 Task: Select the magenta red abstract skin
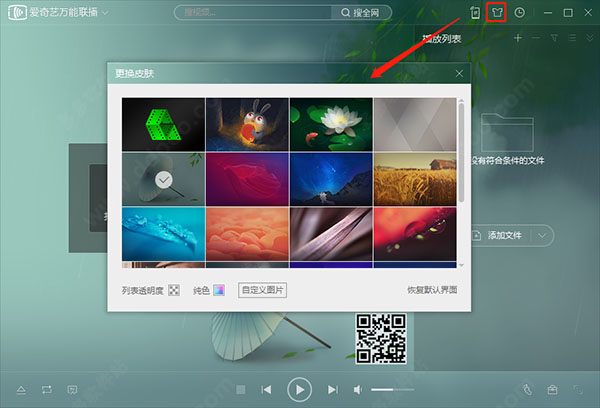247,179
